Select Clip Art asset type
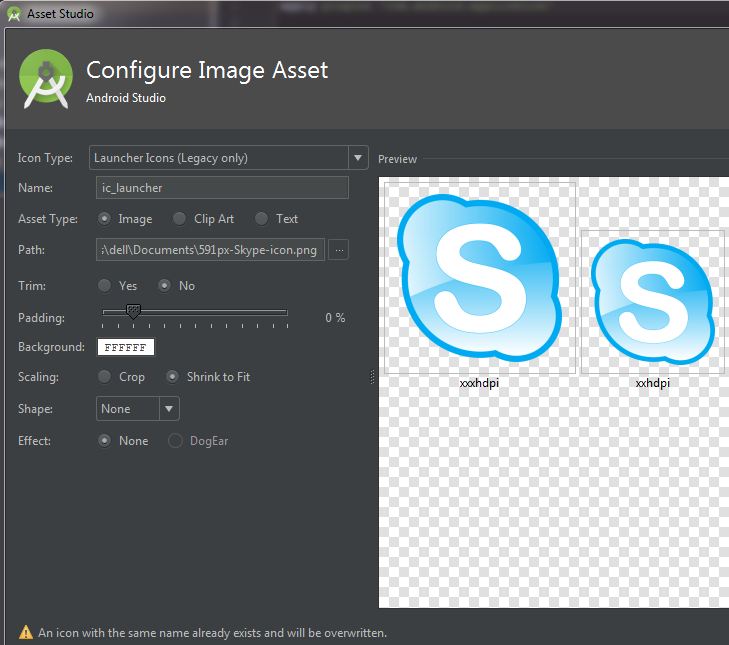Viewport: 729px width, 645px height. (179, 219)
